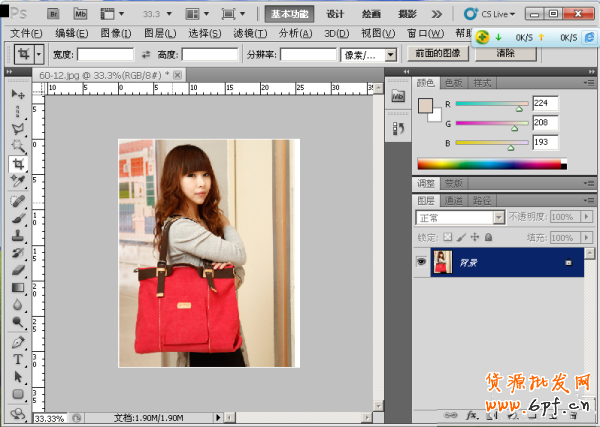Select the Horizontal Type tool

tap(18, 359)
